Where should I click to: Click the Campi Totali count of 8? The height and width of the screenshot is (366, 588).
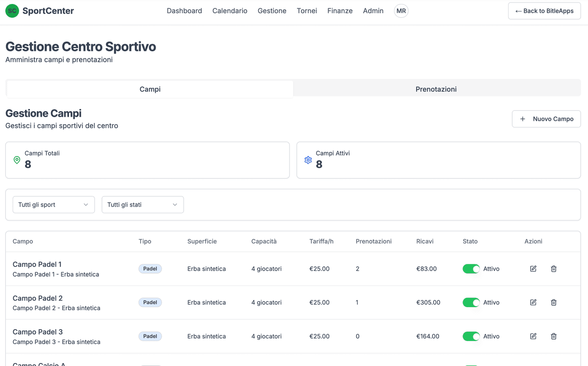click(x=28, y=165)
